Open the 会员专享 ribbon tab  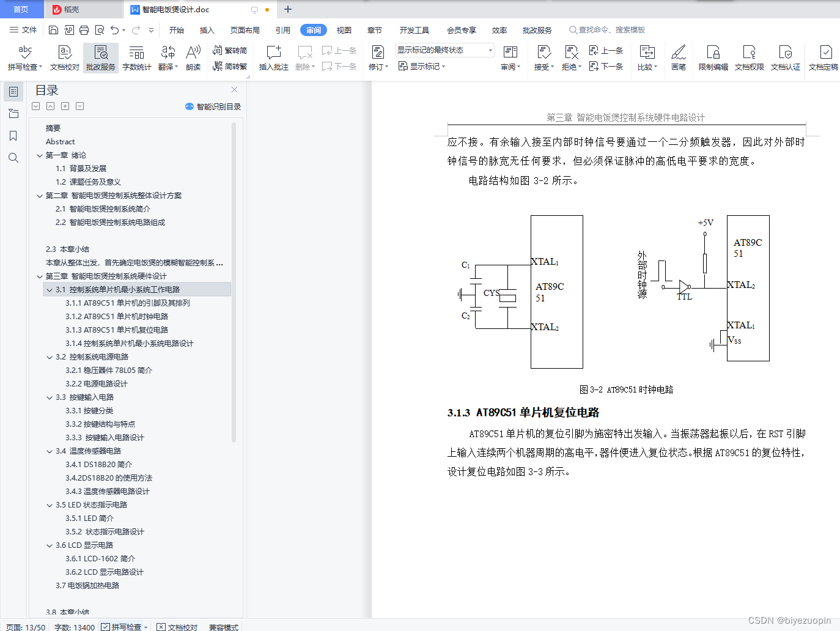click(462, 30)
